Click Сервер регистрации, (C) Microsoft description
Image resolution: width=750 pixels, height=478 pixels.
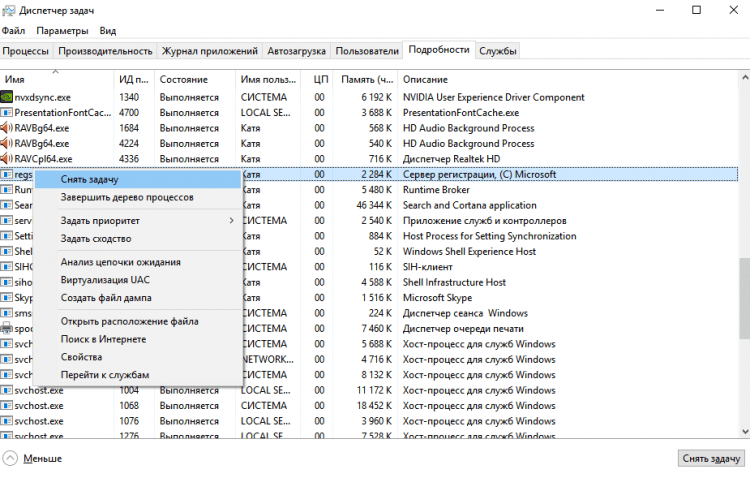pos(479,174)
